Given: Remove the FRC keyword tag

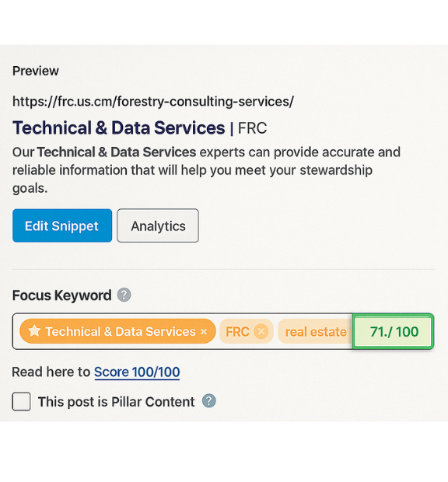Looking at the screenshot, I should [261, 332].
